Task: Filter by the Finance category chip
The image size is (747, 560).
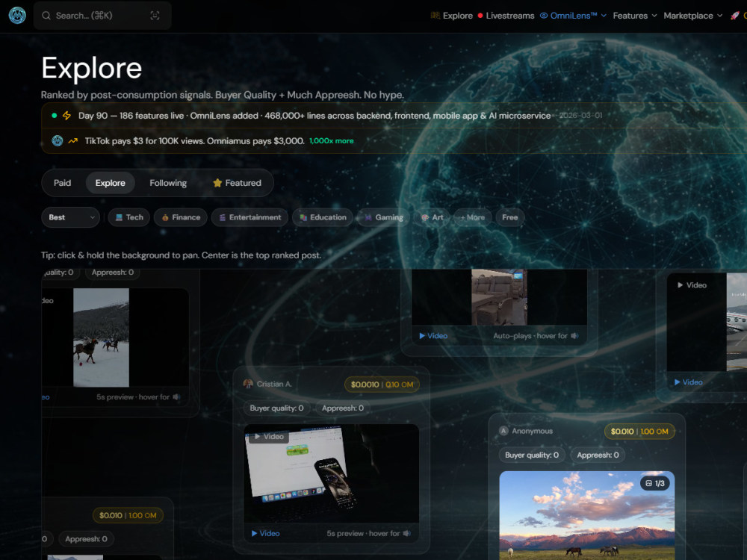Action: point(181,217)
